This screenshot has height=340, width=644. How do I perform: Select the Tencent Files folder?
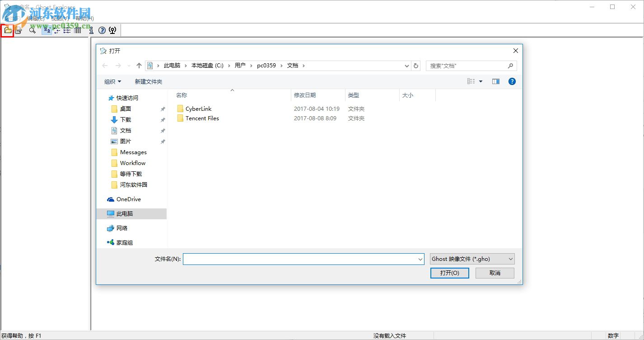201,118
